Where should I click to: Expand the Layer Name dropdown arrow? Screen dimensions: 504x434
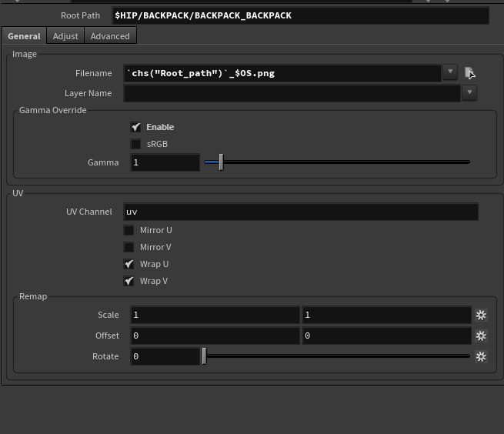(x=469, y=92)
